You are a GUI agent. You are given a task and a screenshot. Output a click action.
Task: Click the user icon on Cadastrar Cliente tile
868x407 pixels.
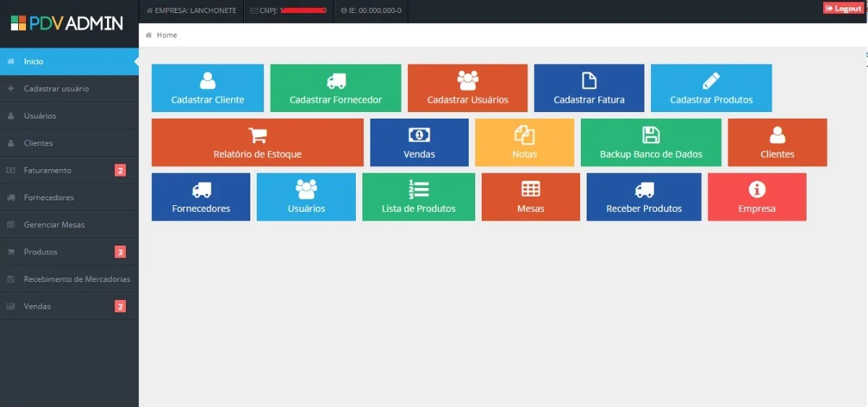(x=208, y=80)
